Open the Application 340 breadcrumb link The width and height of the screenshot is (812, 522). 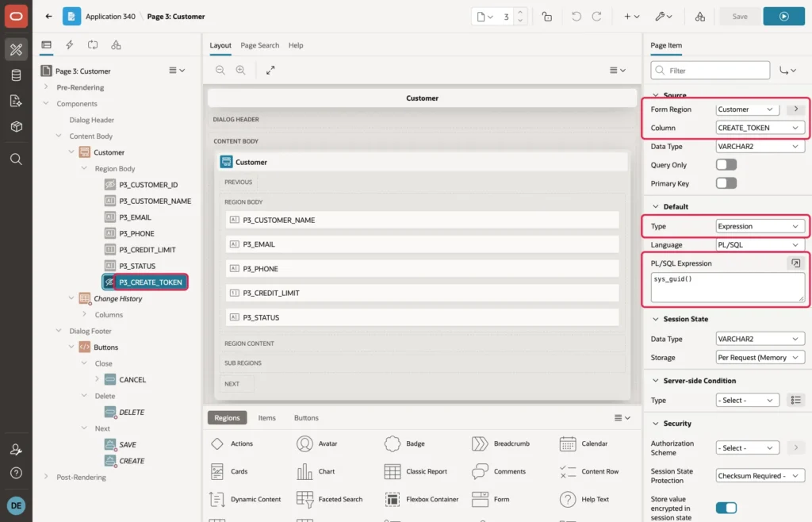pos(110,17)
